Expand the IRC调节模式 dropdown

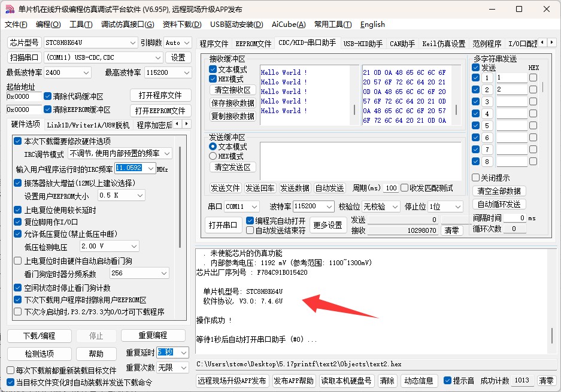(x=167, y=153)
